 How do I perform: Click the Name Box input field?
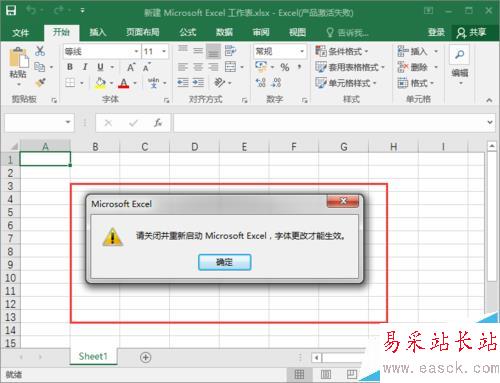[x=39, y=123]
